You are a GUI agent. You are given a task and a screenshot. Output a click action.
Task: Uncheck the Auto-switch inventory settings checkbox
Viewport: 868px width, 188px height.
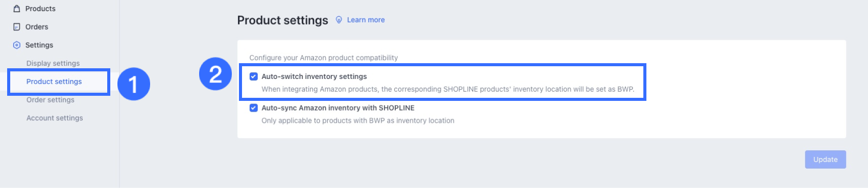pyautogui.click(x=254, y=76)
